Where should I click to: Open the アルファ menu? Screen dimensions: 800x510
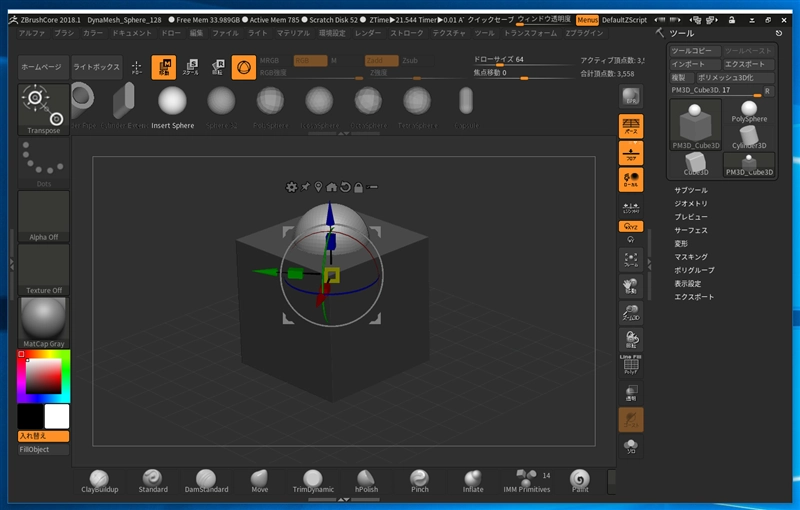click(x=32, y=33)
